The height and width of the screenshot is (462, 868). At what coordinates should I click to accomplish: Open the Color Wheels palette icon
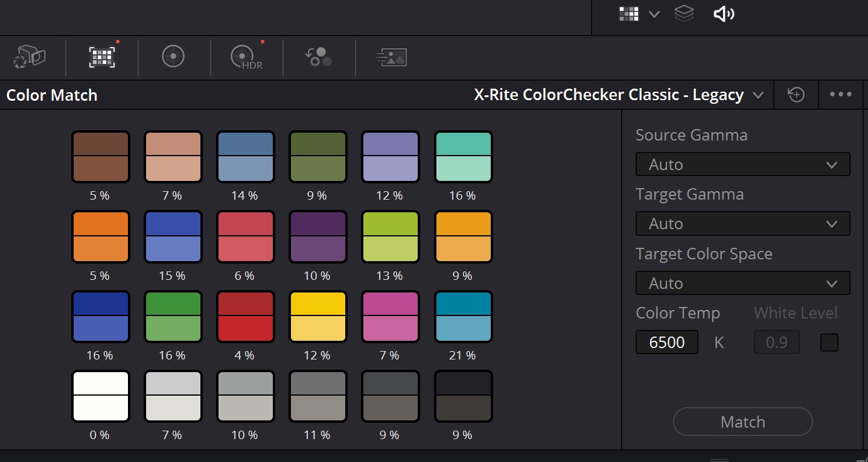click(x=173, y=57)
